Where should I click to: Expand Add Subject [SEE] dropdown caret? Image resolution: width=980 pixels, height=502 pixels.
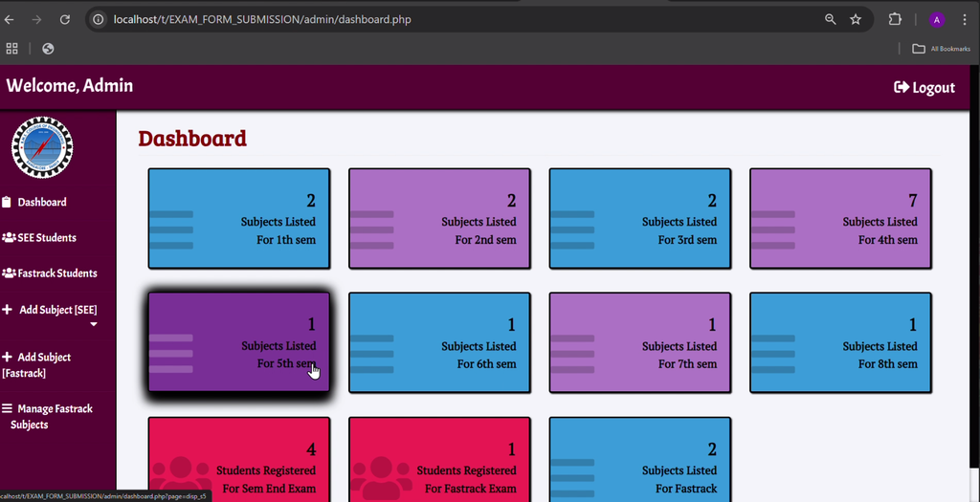[94, 324]
